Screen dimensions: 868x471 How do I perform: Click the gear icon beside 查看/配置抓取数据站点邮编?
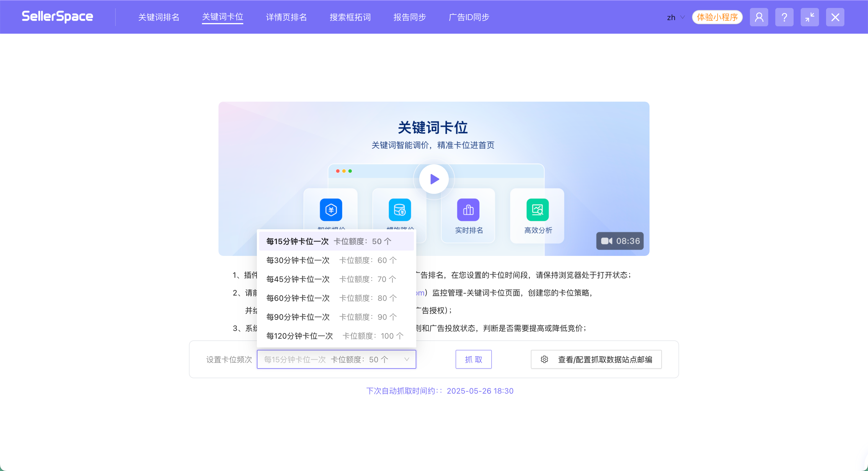pyautogui.click(x=544, y=359)
